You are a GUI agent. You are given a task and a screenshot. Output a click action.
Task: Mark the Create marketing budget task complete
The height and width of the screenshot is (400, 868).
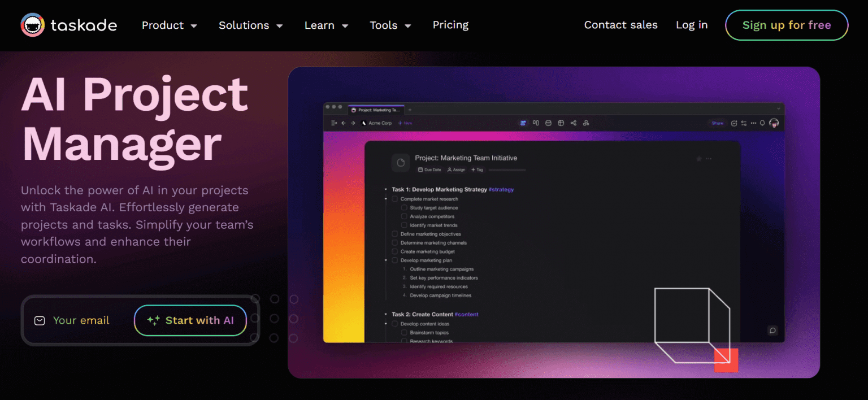click(394, 251)
